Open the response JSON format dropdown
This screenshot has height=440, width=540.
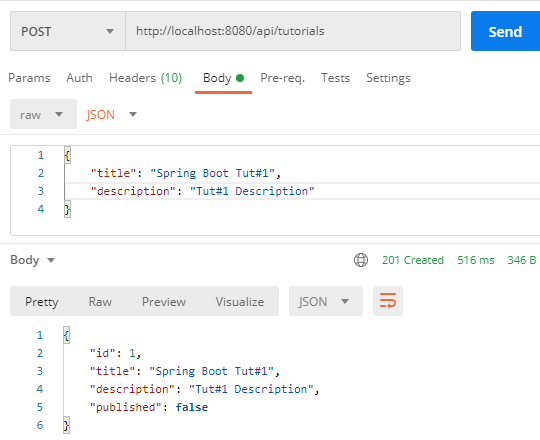326,301
